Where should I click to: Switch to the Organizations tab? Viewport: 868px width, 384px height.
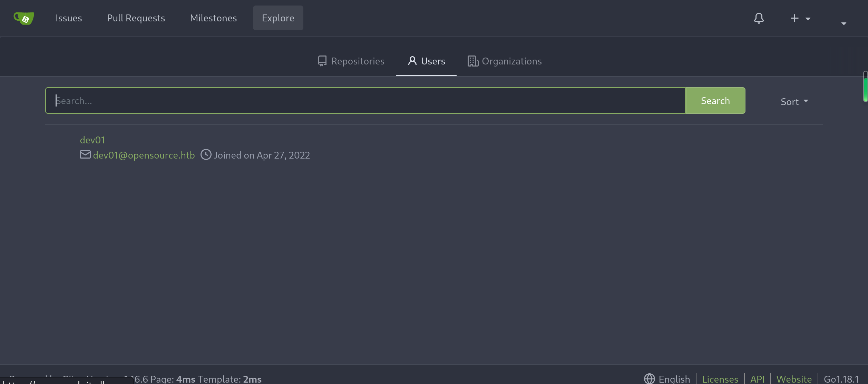point(511,61)
